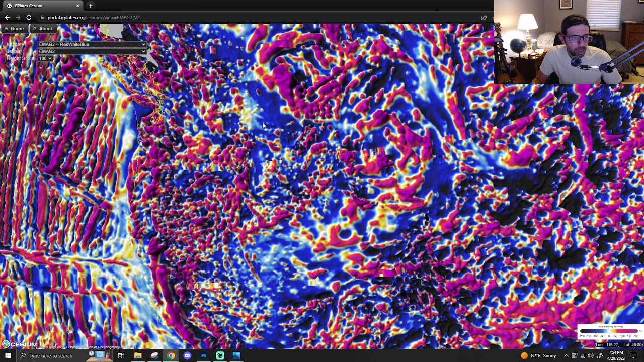Open the volume speaker tray icon
The height and width of the screenshot is (362, 644).
click(x=591, y=356)
